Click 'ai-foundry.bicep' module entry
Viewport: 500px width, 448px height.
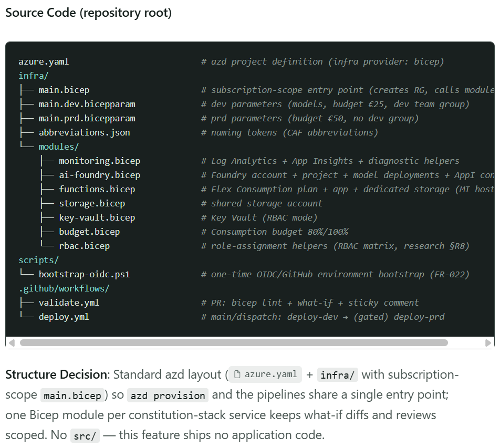click(x=99, y=175)
